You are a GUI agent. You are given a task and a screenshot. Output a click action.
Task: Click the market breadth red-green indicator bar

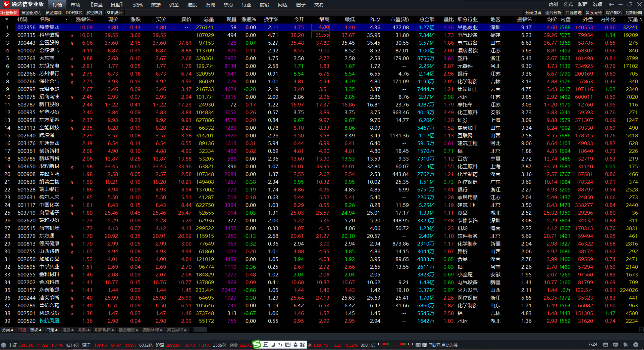tap(395, 345)
